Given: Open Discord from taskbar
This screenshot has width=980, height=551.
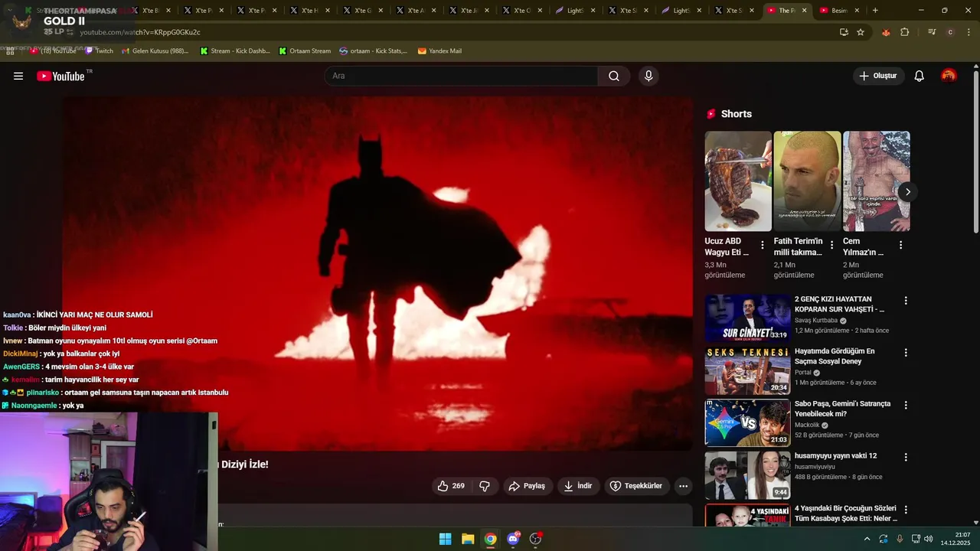Looking at the screenshot, I should pos(513,539).
